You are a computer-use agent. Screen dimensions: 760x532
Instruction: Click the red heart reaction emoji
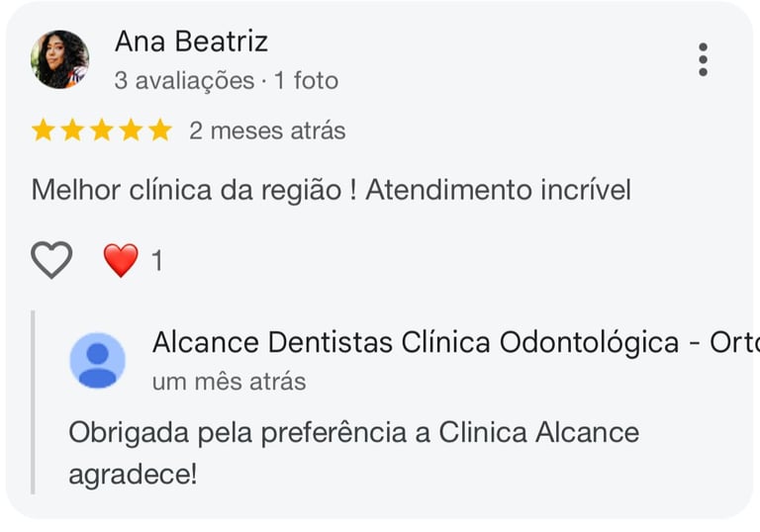(121, 260)
